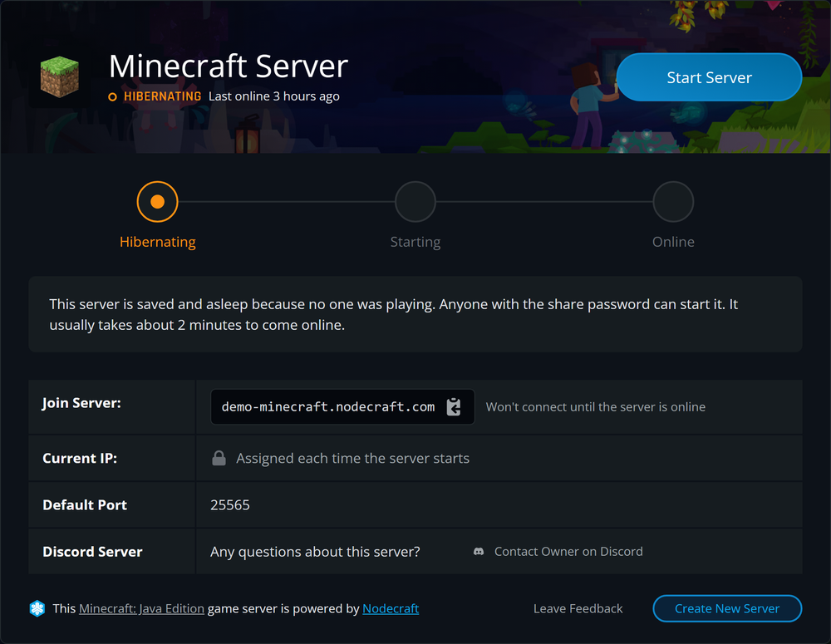Viewport: 831px width, 644px height.
Task: Click the orange Hibernating step label
Action: coord(157,242)
